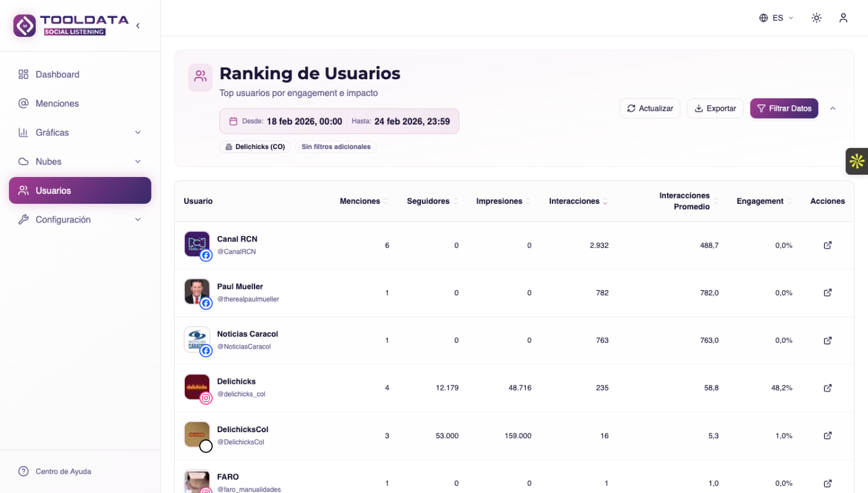Open the Filtrar Datos button

784,108
